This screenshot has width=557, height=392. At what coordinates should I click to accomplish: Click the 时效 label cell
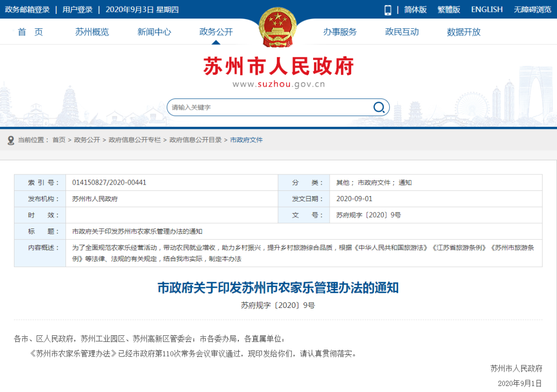click(40, 215)
